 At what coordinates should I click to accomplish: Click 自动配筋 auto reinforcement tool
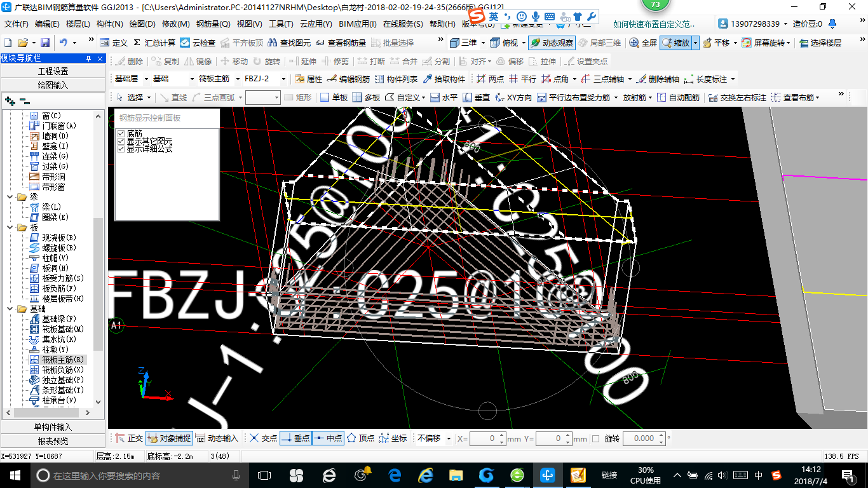[x=678, y=97]
